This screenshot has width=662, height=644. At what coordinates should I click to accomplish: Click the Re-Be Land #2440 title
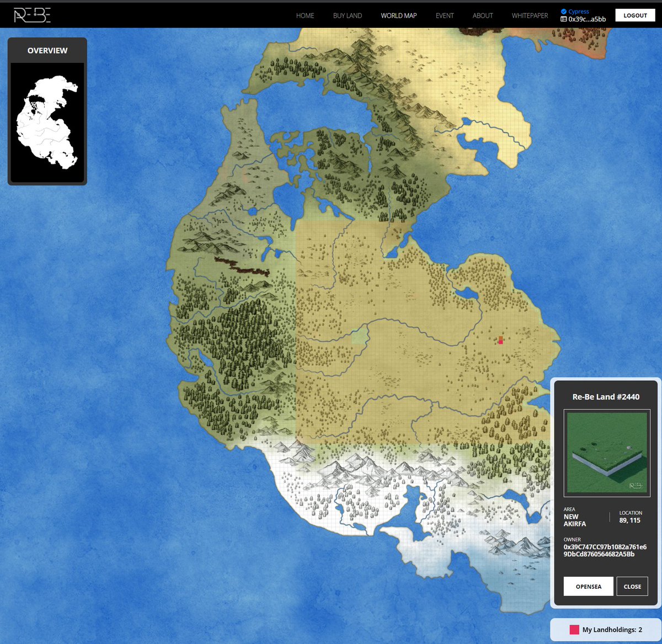point(606,397)
